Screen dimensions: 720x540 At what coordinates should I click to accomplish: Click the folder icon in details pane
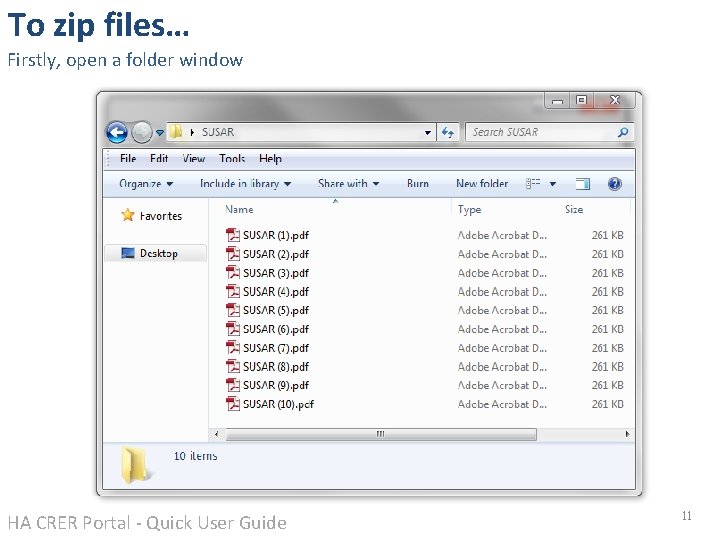[x=135, y=465]
